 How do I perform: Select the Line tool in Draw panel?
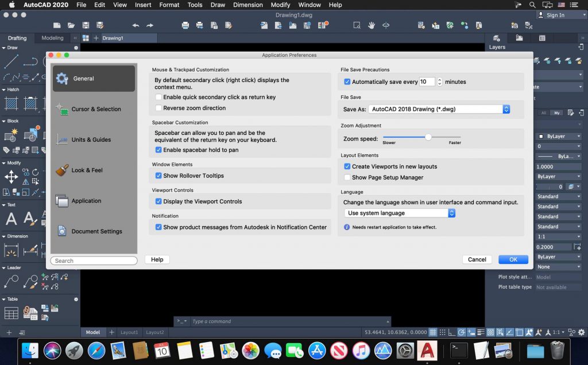11,61
